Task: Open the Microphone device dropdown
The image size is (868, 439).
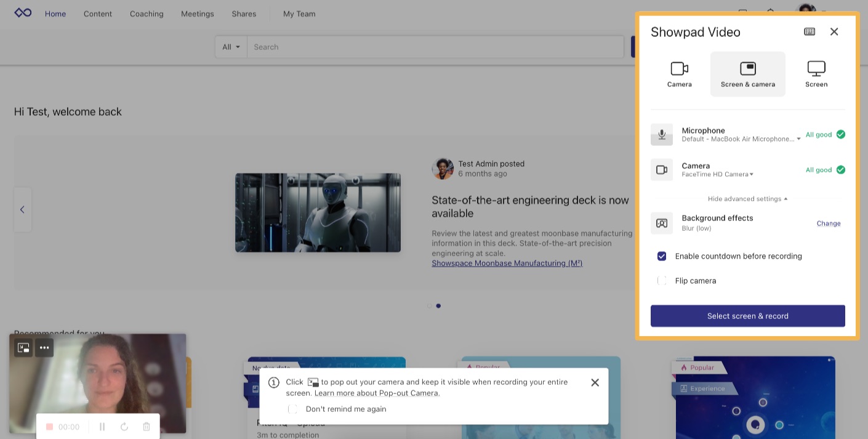Action: click(798, 139)
